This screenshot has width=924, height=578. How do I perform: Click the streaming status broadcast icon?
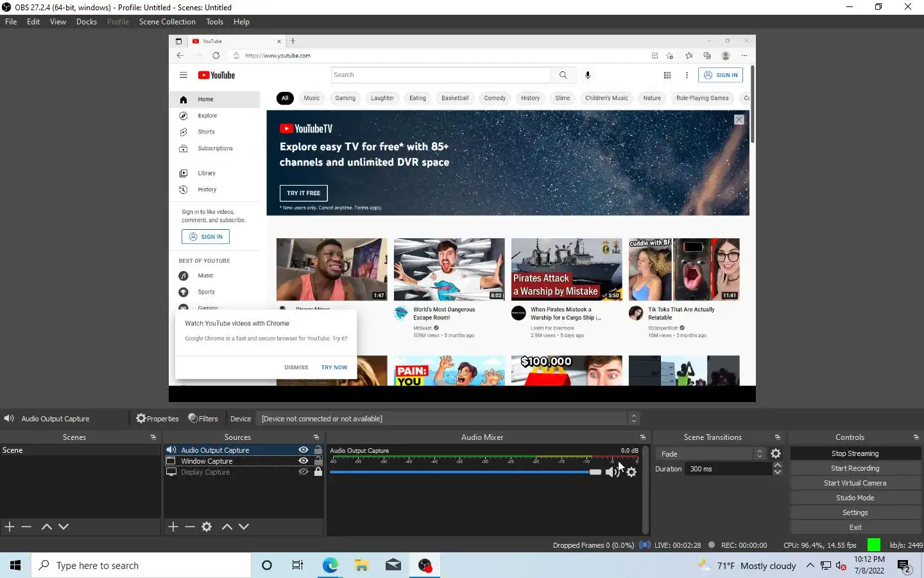click(645, 545)
